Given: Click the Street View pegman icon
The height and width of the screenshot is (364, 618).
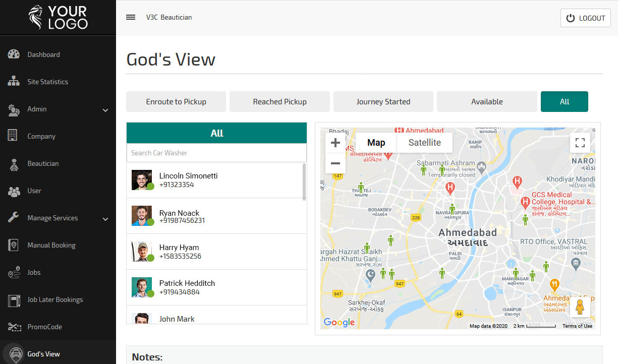Looking at the screenshot, I should 580,307.
